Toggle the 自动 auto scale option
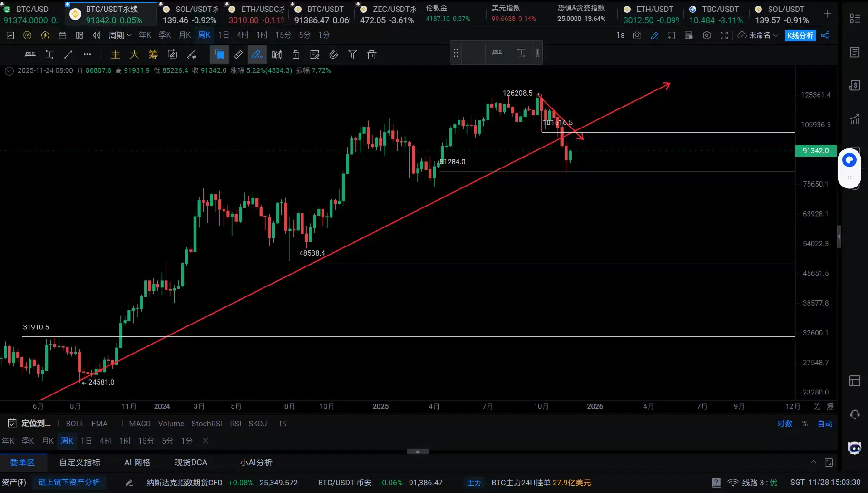The image size is (868, 493). click(x=825, y=424)
